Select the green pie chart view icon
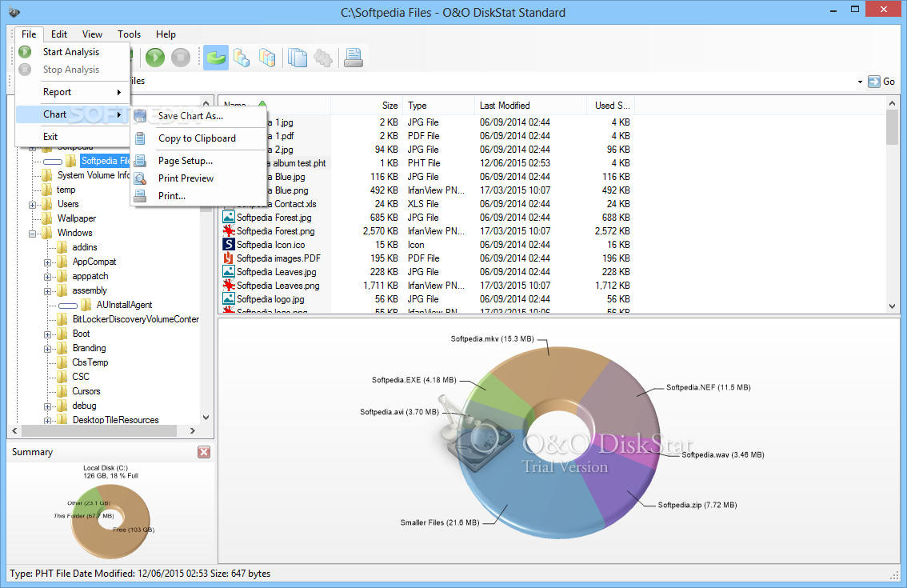The height and width of the screenshot is (588, 907). click(x=216, y=58)
